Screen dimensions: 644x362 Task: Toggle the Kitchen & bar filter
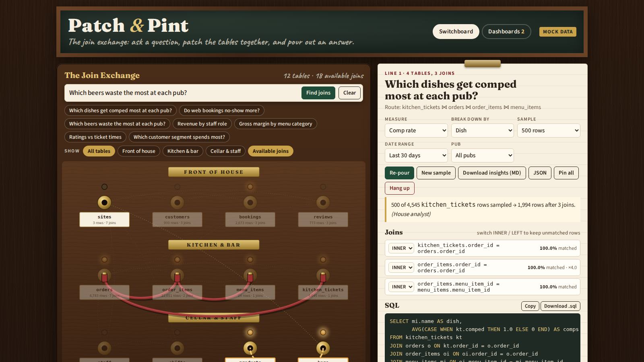coord(183,151)
